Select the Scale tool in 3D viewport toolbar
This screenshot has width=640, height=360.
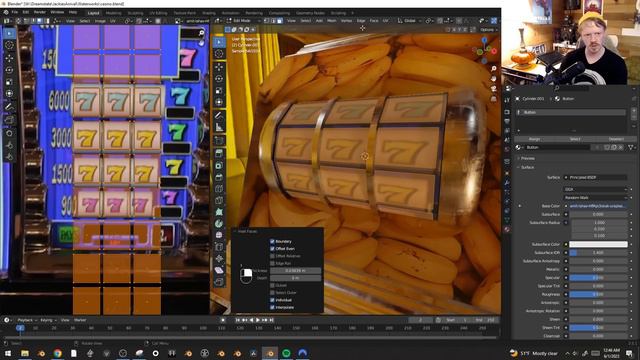coord(219,90)
